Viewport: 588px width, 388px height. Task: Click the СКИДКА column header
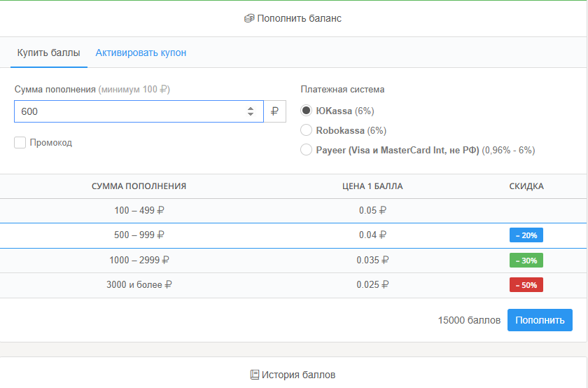(x=526, y=186)
